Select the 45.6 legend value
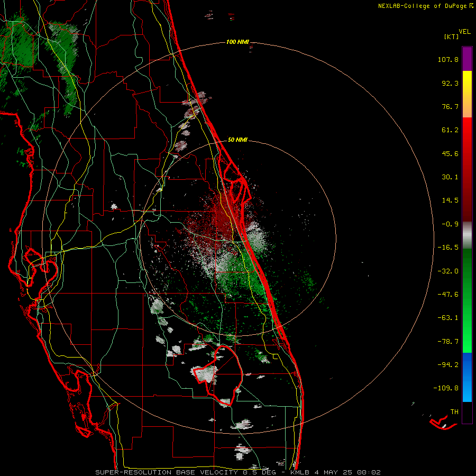476x476 pixels. click(x=450, y=153)
